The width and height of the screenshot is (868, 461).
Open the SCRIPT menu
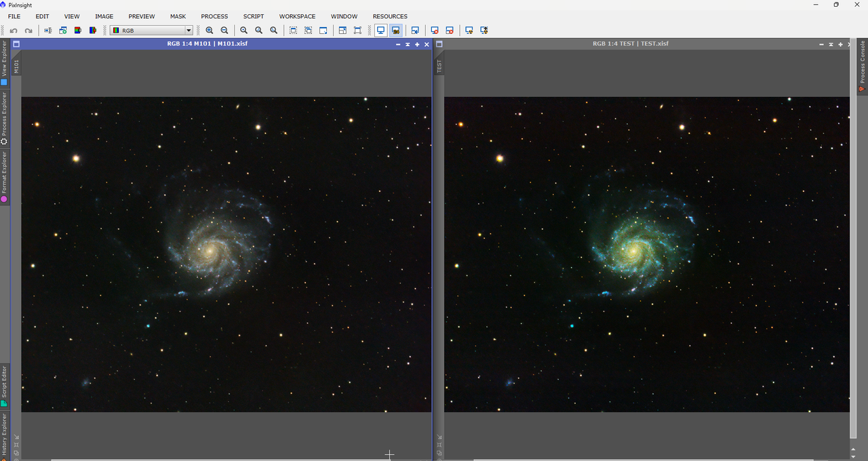[x=254, y=16]
